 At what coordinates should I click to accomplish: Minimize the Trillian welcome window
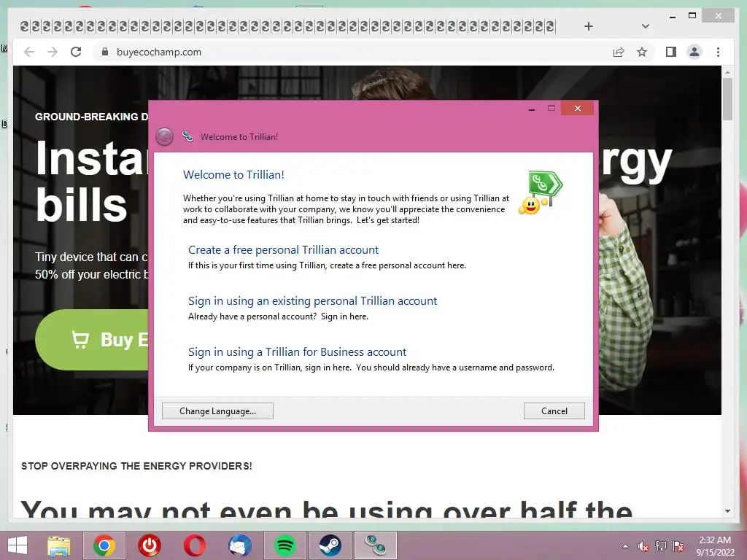click(x=532, y=109)
